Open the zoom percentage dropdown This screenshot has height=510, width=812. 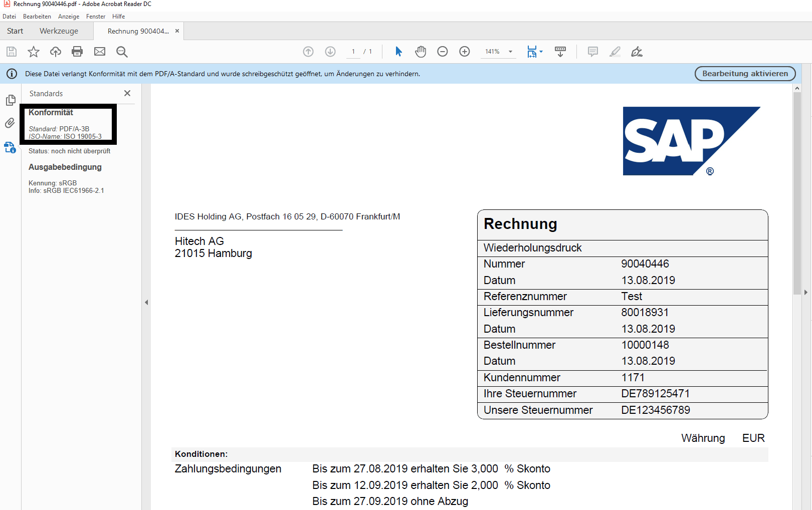510,51
